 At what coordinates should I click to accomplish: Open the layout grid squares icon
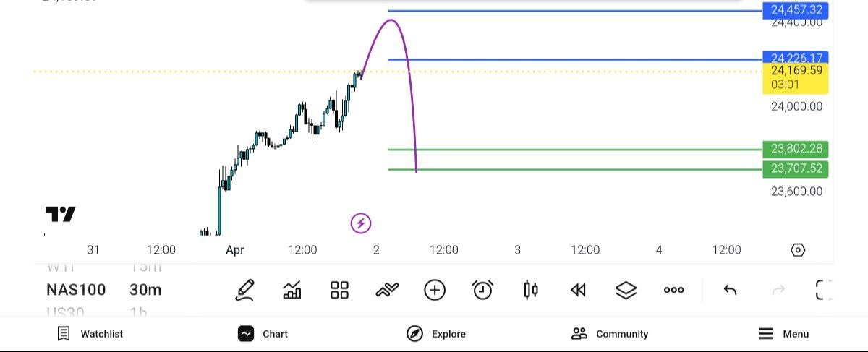pos(339,290)
